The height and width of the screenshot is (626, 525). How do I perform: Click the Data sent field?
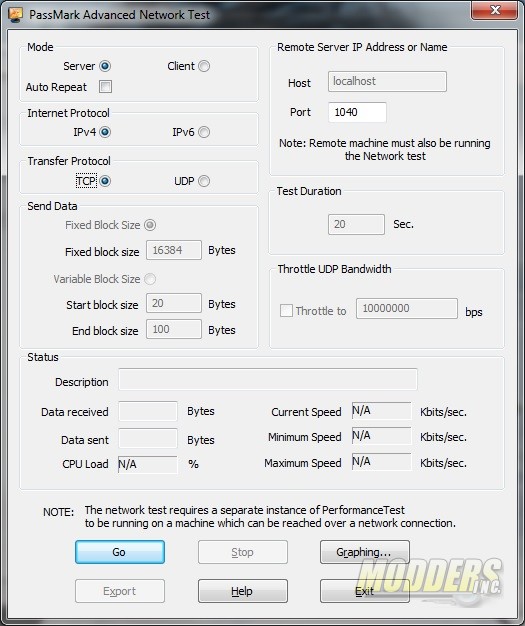pos(148,438)
